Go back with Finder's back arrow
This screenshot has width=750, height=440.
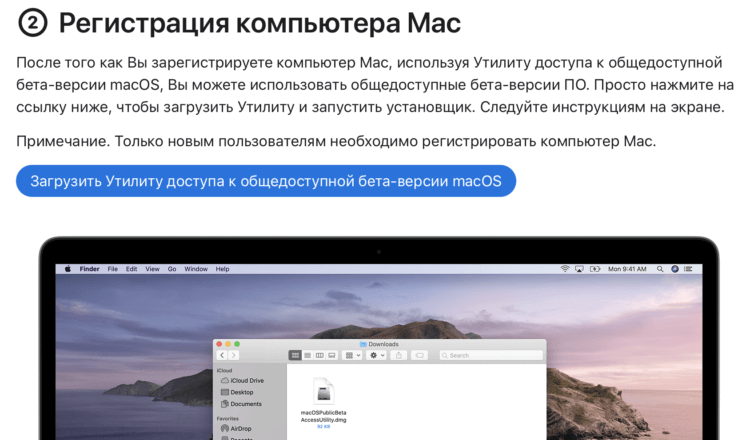point(222,355)
